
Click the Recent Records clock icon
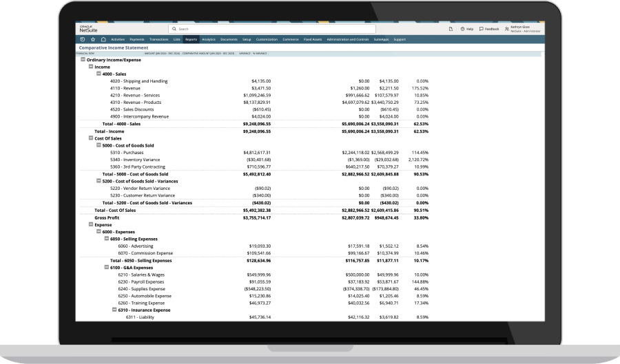point(83,39)
